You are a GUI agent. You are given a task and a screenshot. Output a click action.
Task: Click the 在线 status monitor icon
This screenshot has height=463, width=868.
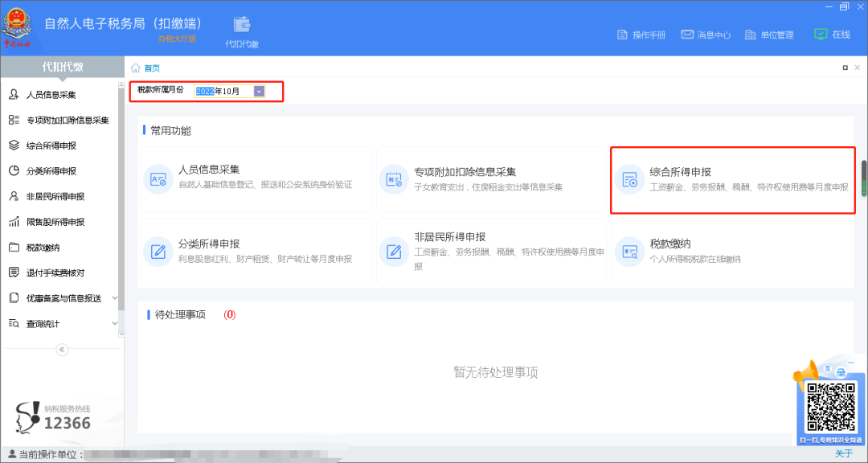pos(821,34)
